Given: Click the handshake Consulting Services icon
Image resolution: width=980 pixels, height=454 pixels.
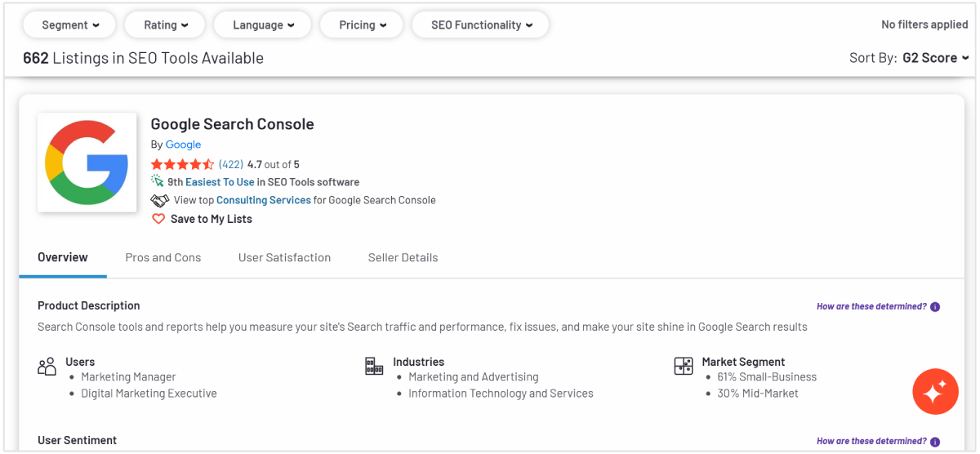Looking at the screenshot, I should [x=160, y=200].
